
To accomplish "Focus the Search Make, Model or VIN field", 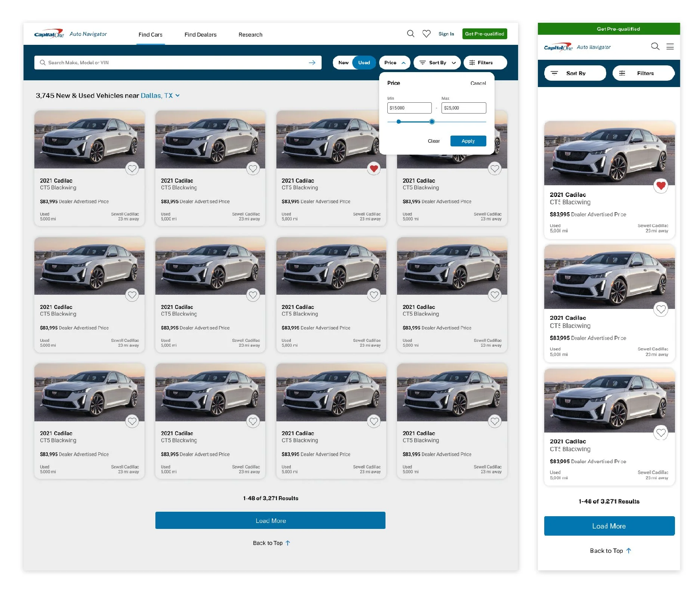I will pyautogui.click(x=178, y=63).
